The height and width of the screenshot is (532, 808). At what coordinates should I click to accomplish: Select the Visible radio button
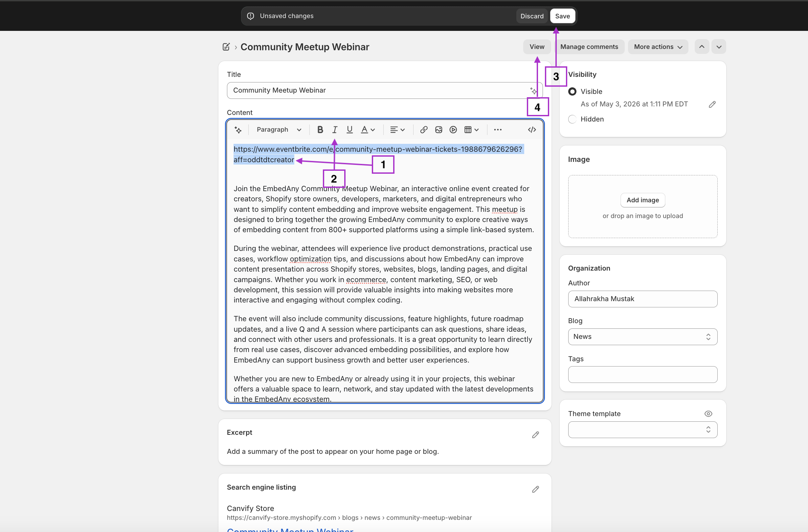tap(572, 92)
